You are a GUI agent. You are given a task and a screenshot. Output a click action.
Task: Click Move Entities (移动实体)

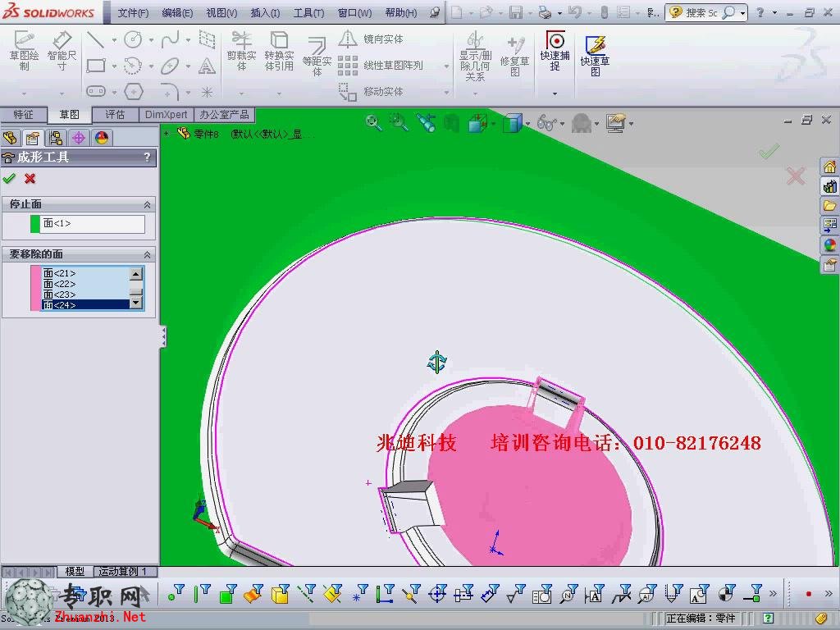(x=372, y=92)
